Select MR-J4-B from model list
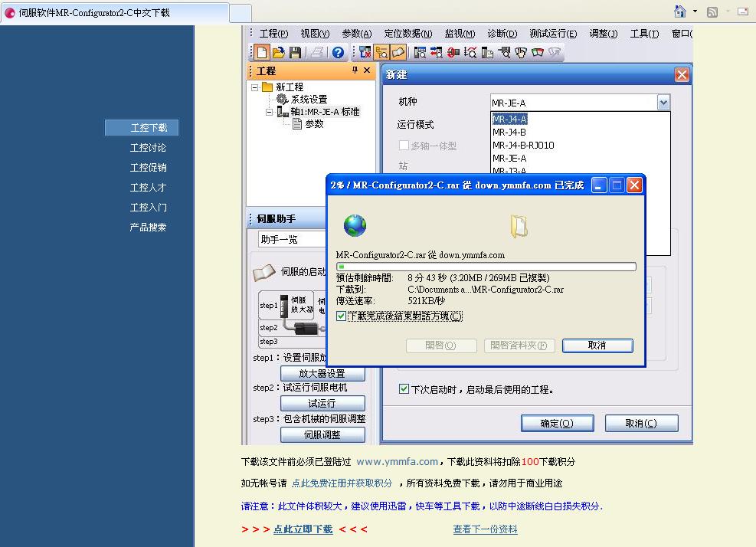Image resolution: width=756 pixels, height=547 pixels. click(x=509, y=133)
